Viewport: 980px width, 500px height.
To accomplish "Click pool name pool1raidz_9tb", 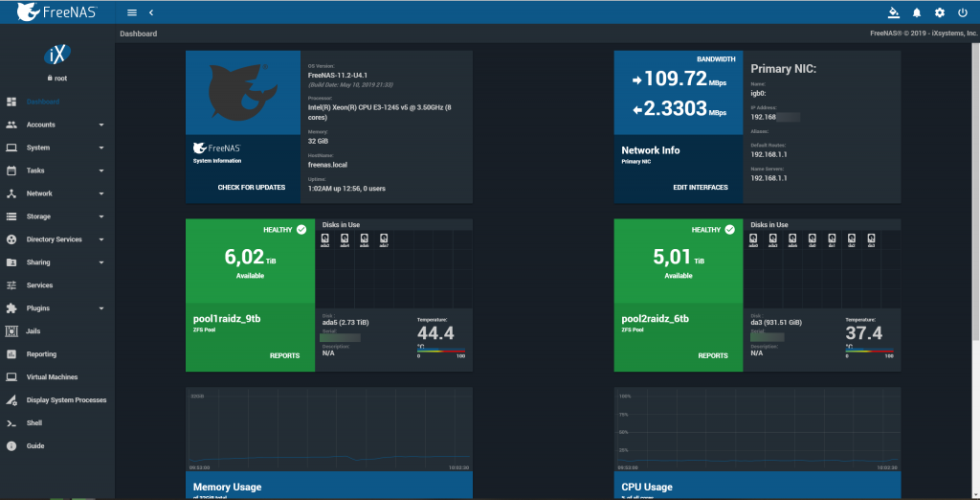I will click(x=226, y=319).
